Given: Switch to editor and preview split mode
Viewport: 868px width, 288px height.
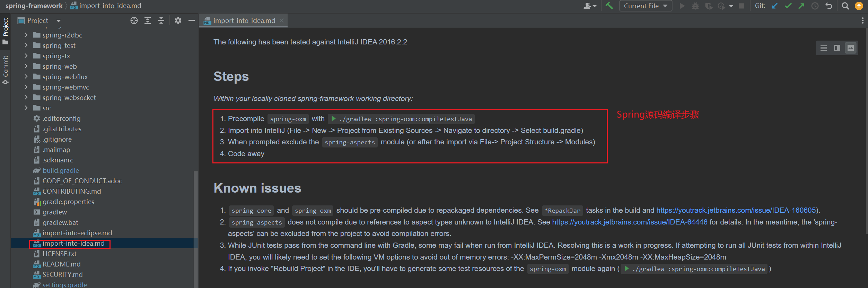Looking at the screenshot, I should click(837, 48).
